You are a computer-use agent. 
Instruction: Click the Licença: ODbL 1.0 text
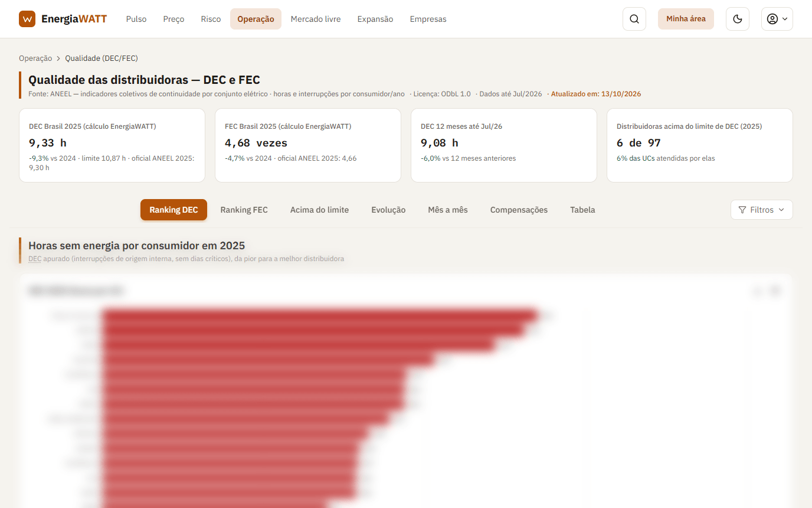click(443, 94)
